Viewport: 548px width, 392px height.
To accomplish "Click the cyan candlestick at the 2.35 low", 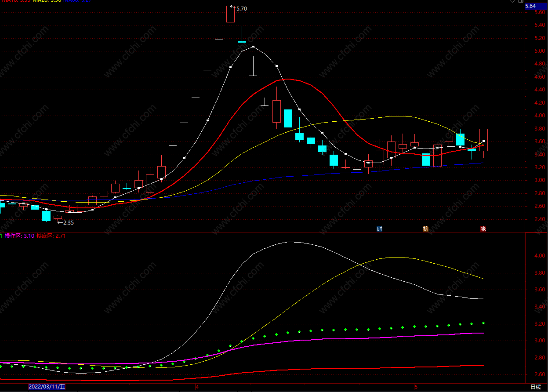I will coord(47,215).
